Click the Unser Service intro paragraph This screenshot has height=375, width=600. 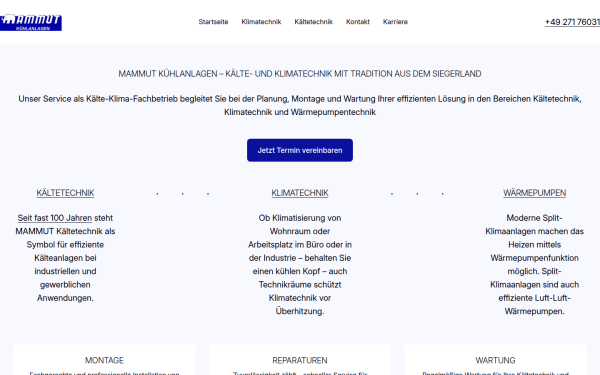pos(300,106)
